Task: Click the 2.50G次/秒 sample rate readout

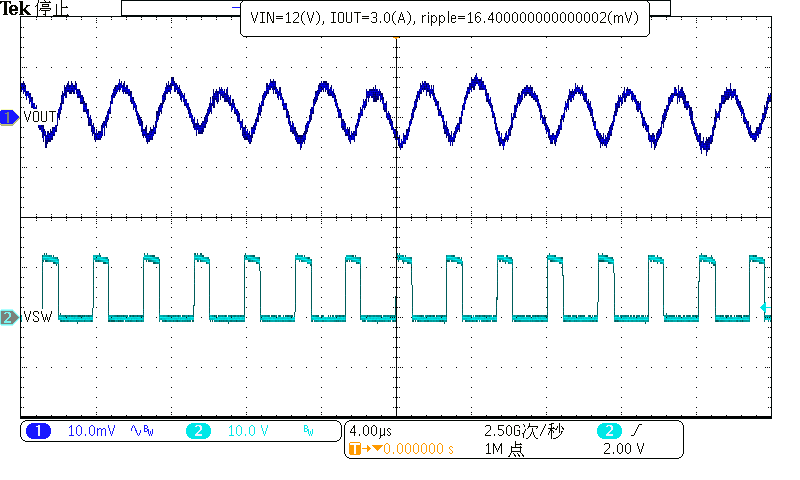Action: (524, 431)
